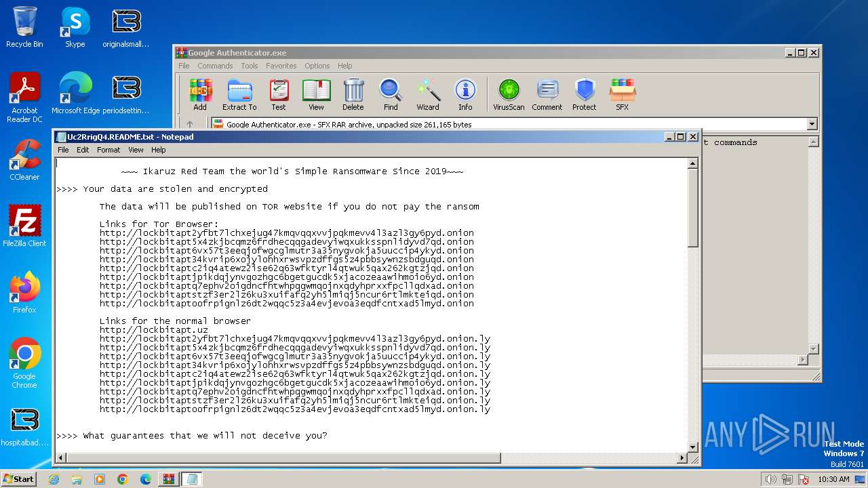
Task: Click the 'Links for Tor Browser:' line
Action: pos(159,224)
